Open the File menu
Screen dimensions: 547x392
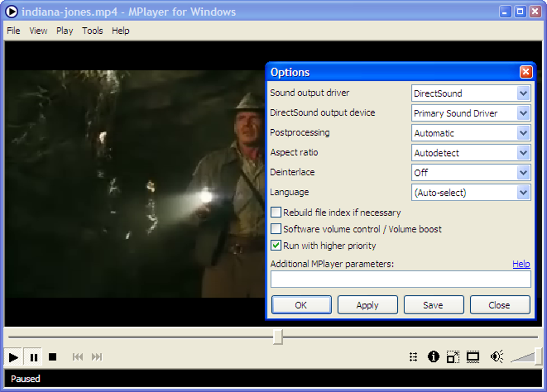[13, 31]
